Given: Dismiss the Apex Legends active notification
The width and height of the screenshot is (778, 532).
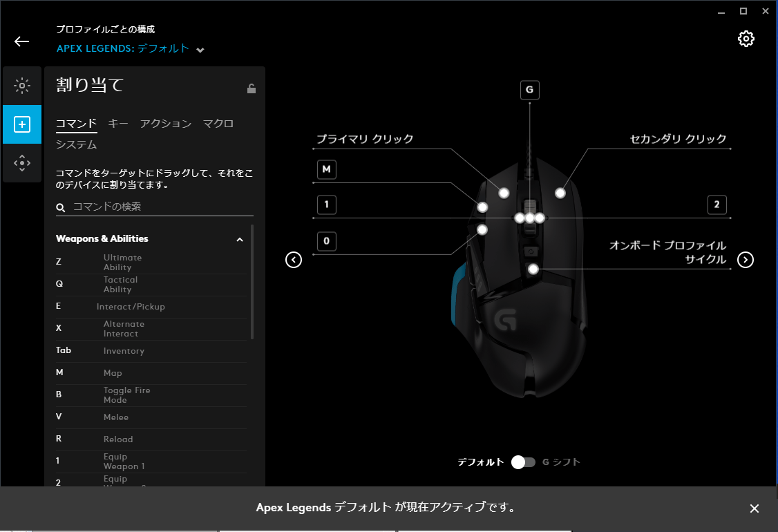Looking at the screenshot, I should (x=755, y=509).
